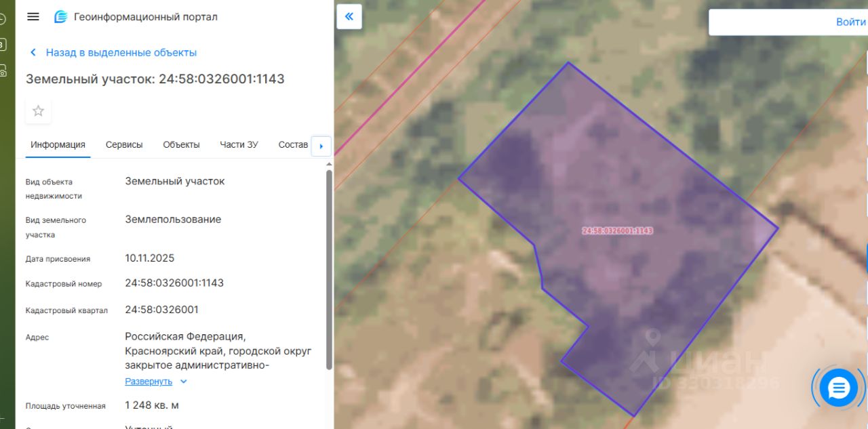Switch to the Сервисы tab

coord(124,144)
